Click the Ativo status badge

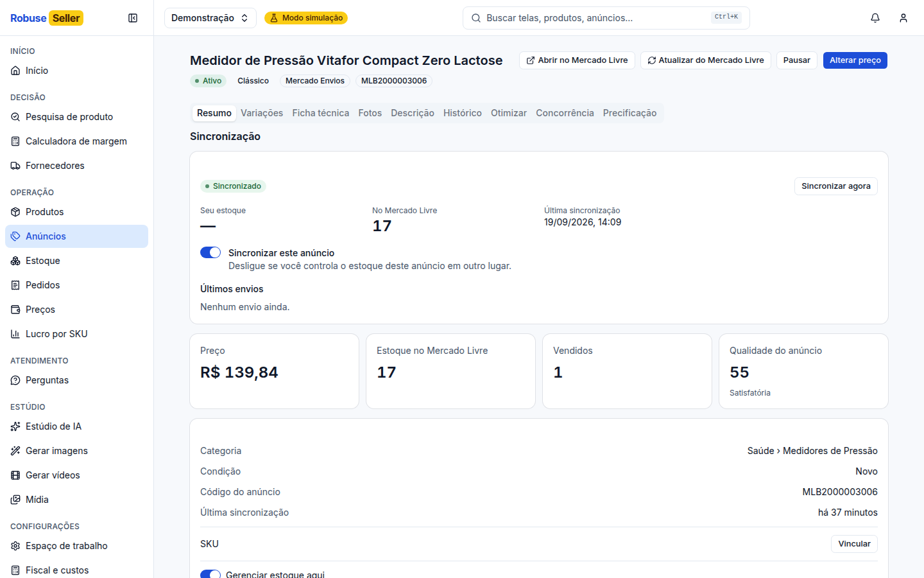(208, 81)
